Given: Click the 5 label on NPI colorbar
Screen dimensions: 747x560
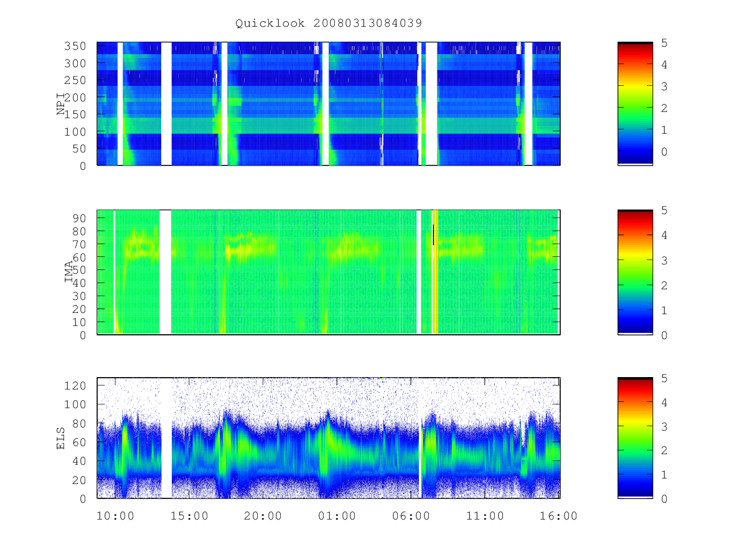Looking at the screenshot, I should (664, 42).
